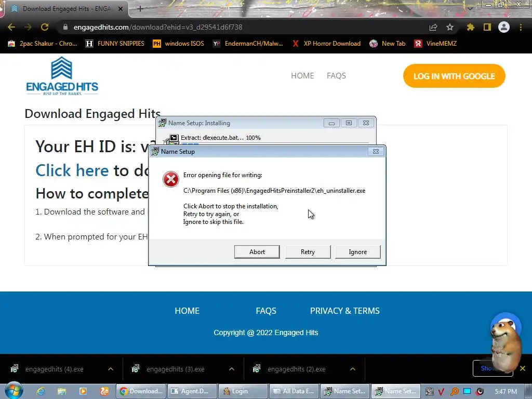Toggle the browser side panel icon
The height and width of the screenshot is (399, 532).
pos(487,27)
